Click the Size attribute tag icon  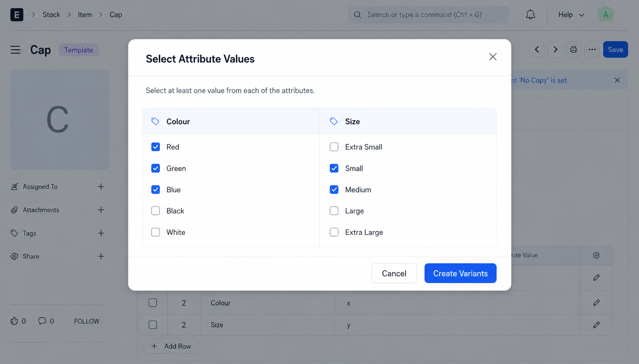pos(334,121)
